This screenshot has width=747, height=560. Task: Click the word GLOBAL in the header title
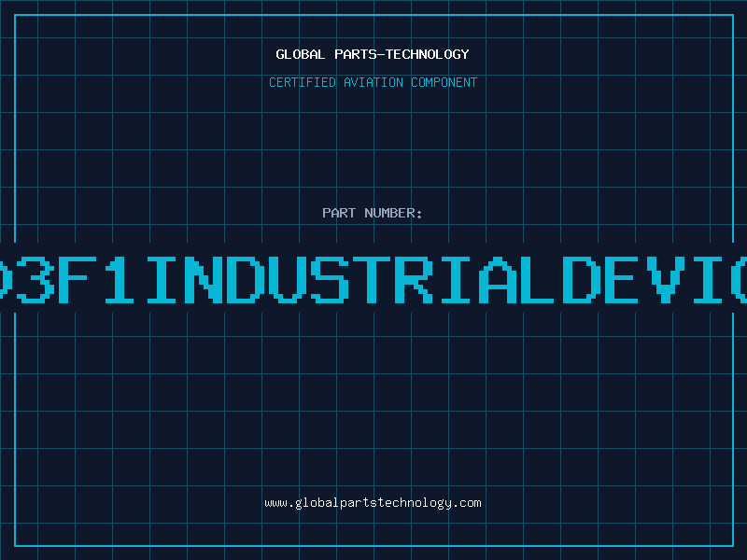301,54
